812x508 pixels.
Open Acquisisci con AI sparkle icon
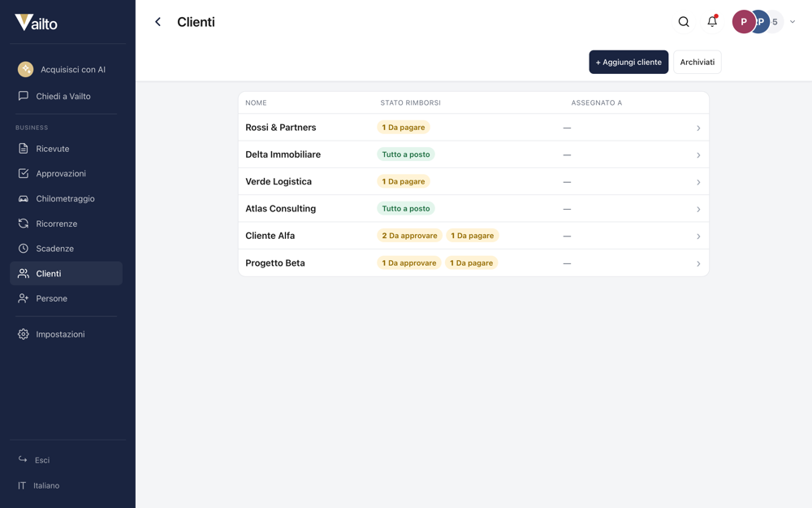[25, 69]
